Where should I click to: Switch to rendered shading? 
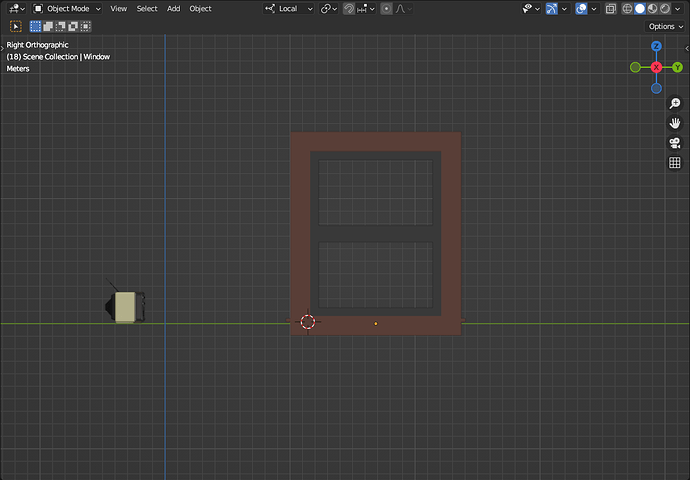click(x=665, y=8)
